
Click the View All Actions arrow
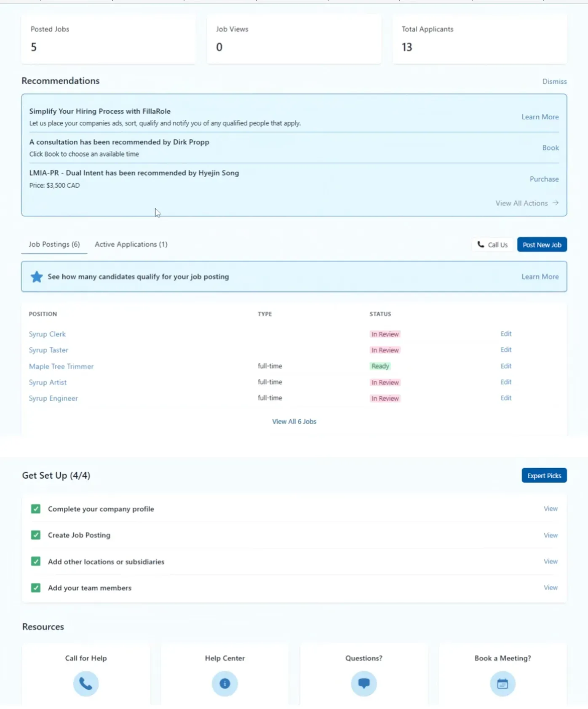[x=556, y=203]
